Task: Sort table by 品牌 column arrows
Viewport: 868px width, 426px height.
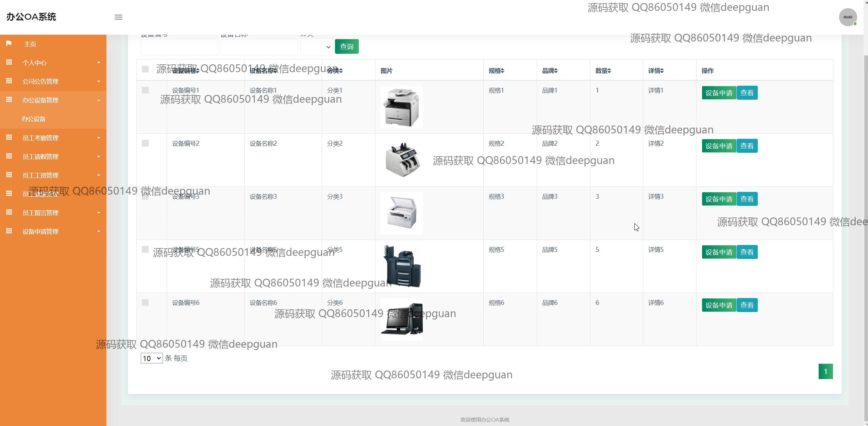Action: pyautogui.click(x=556, y=71)
